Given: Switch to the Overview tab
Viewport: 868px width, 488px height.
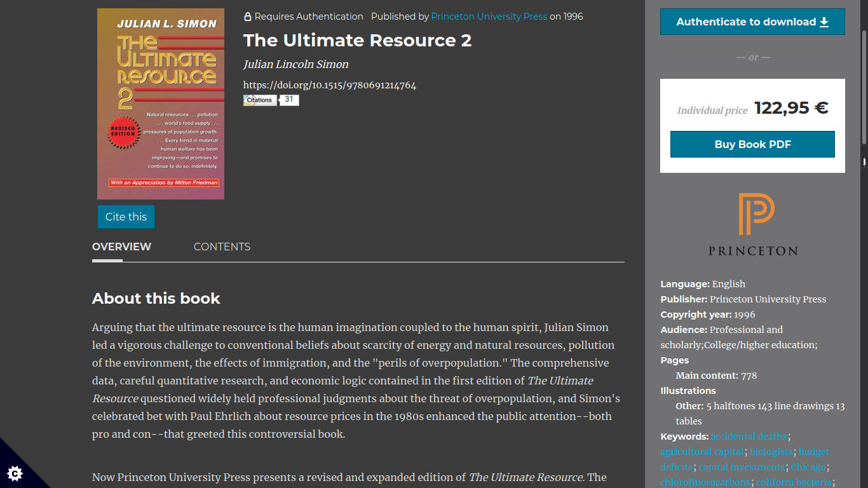Looking at the screenshot, I should [121, 247].
